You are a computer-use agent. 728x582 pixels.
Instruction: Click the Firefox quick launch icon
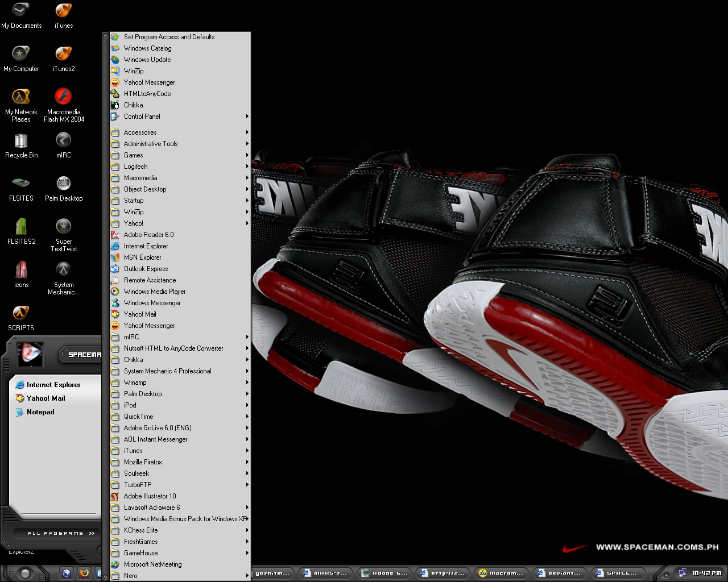pyautogui.click(x=84, y=573)
